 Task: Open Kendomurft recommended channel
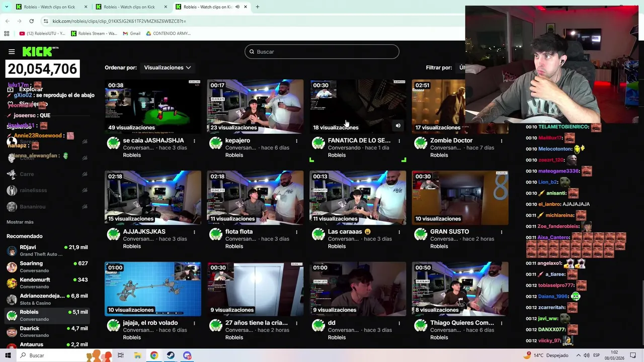click(x=47, y=283)
